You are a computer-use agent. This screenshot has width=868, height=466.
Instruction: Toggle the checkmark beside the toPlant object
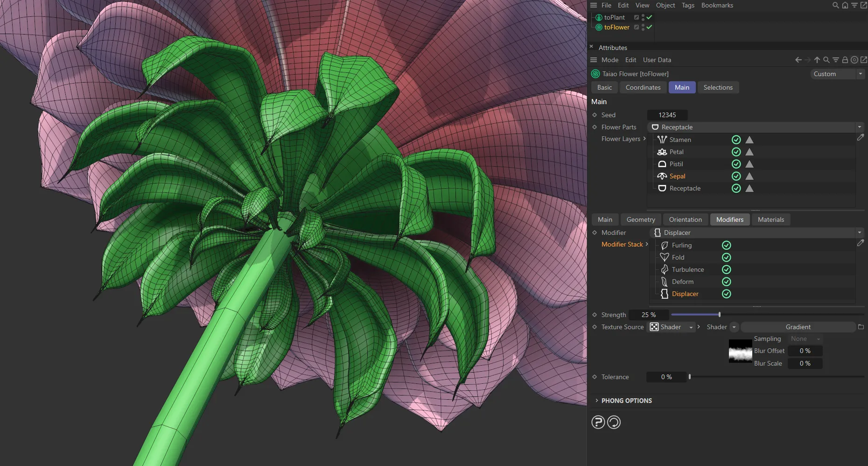[649, 17]
